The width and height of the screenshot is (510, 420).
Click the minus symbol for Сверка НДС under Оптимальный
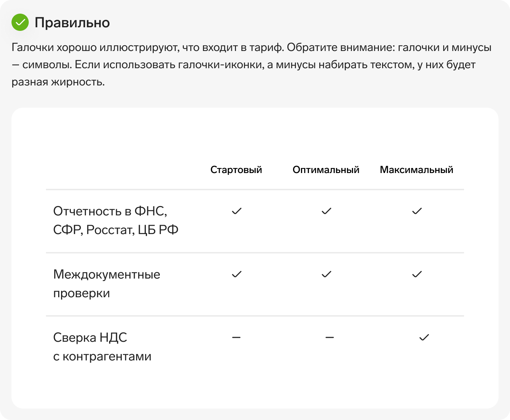(330, 337)
